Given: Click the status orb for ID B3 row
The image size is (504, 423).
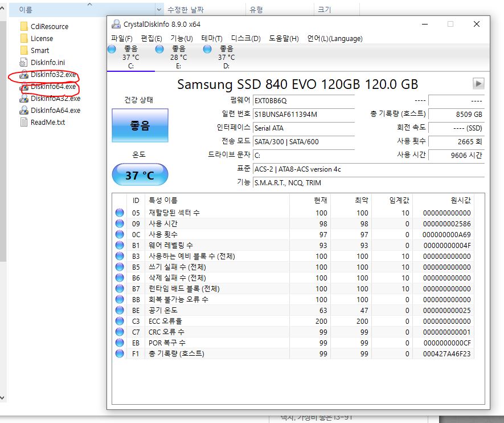Looking at the screenshot, I should (120, 256).
